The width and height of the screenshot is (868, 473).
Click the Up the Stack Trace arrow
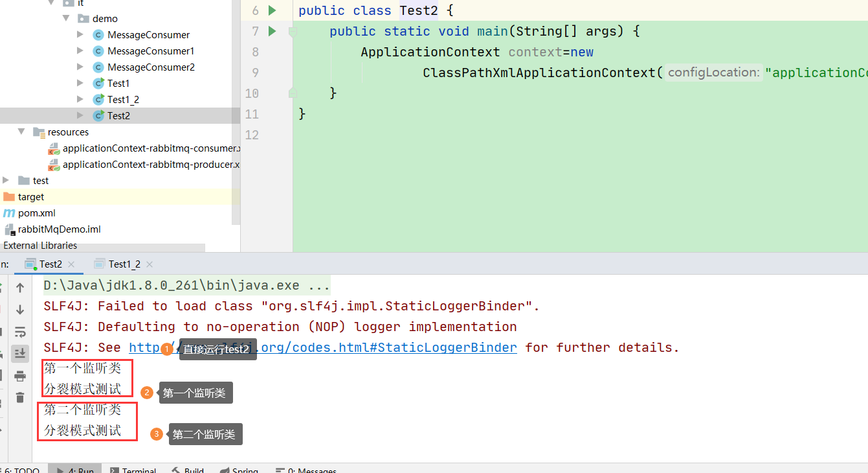pyautogui.click(x=20, y=288)
